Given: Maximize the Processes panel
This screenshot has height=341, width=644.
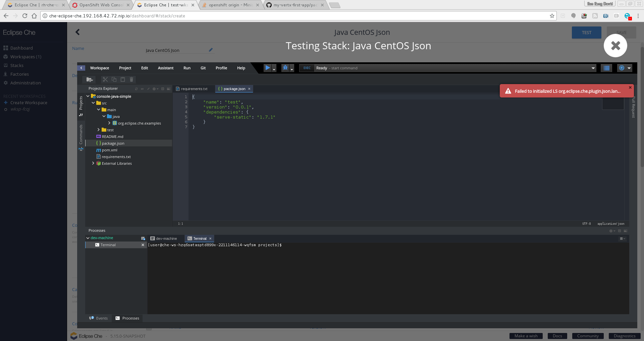Looking at the screenshot, I should point(625,231).
